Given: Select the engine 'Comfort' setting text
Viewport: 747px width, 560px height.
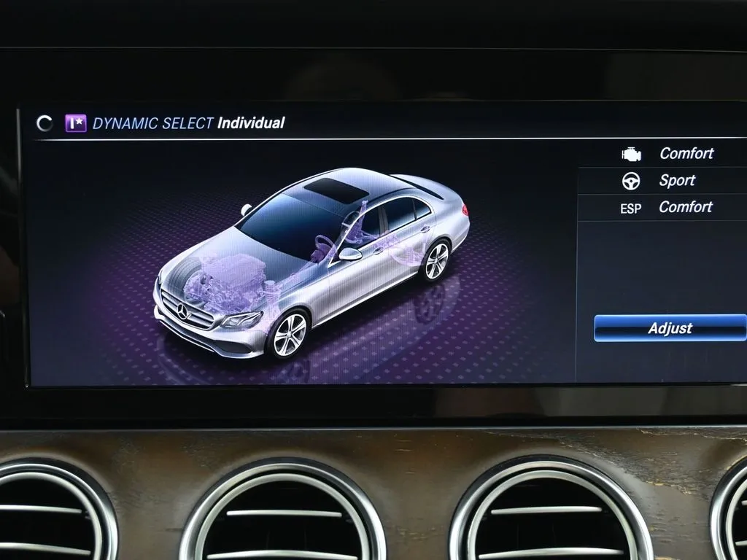Looking at the screenshot, I should click(x=686, y=153).
